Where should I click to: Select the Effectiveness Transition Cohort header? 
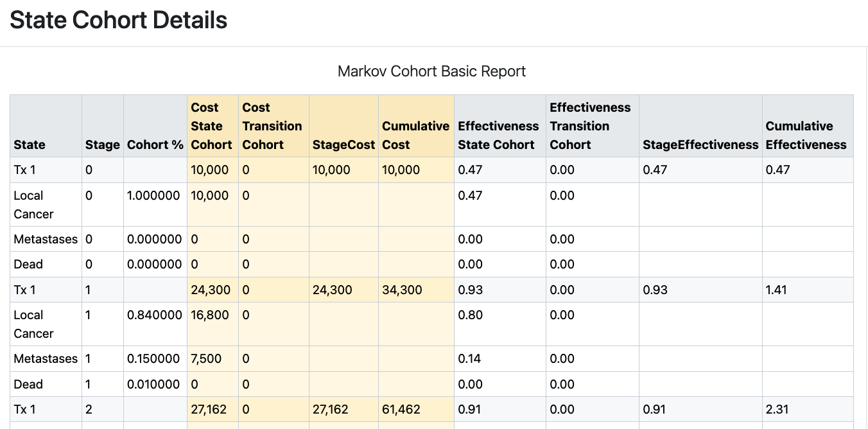tap(590, 126)
